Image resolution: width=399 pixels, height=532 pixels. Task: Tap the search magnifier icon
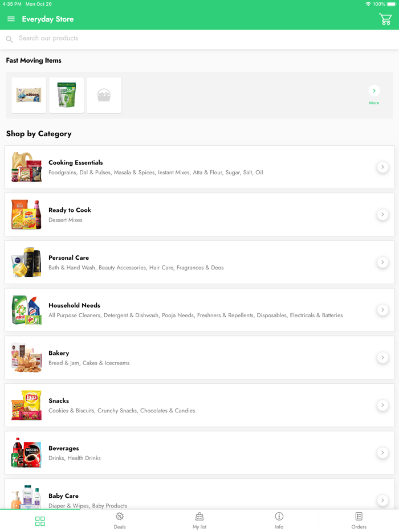click(x=9, y=39)
